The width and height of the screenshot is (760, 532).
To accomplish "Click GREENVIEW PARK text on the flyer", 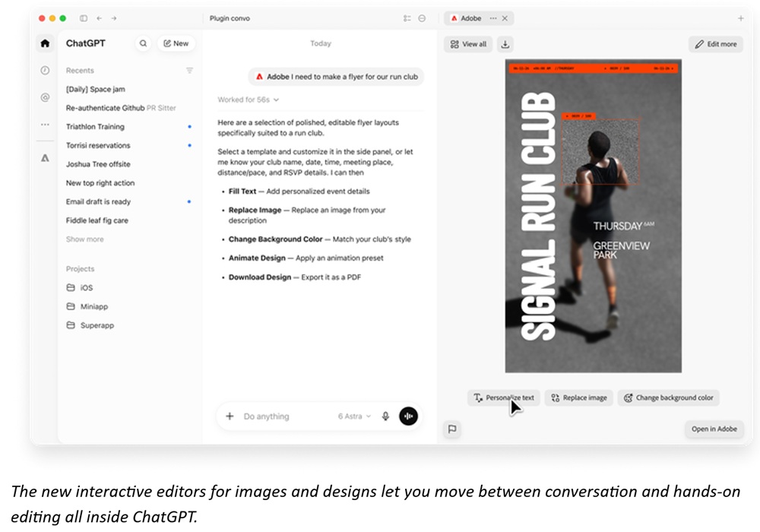I will (622, 250).
